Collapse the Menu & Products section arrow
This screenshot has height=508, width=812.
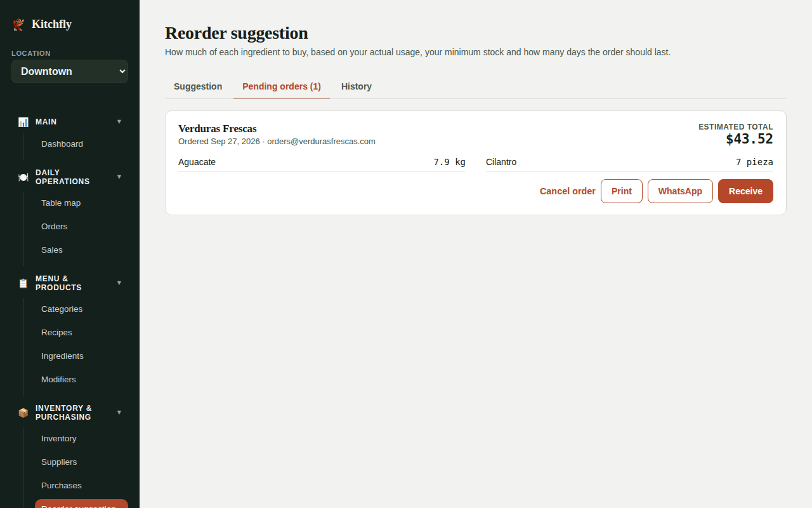[119, 283]
